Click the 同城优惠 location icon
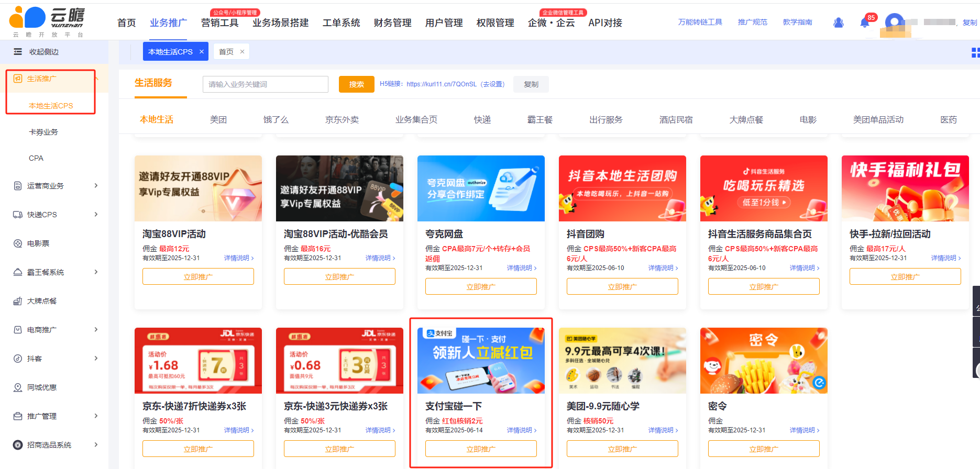This screenshot has height=469, width=980. (17, 387)
